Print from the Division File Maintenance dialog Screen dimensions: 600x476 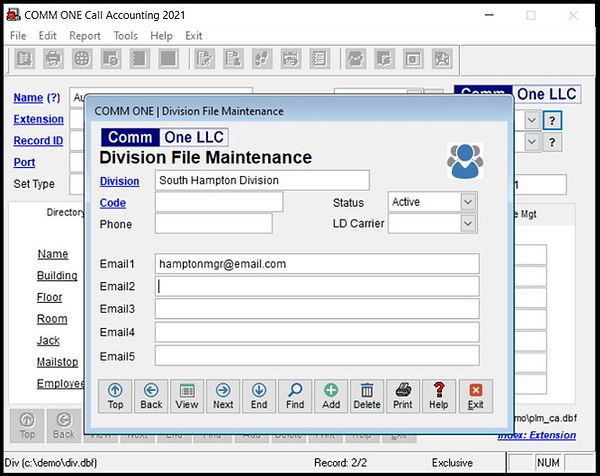[x=403, y=396]
